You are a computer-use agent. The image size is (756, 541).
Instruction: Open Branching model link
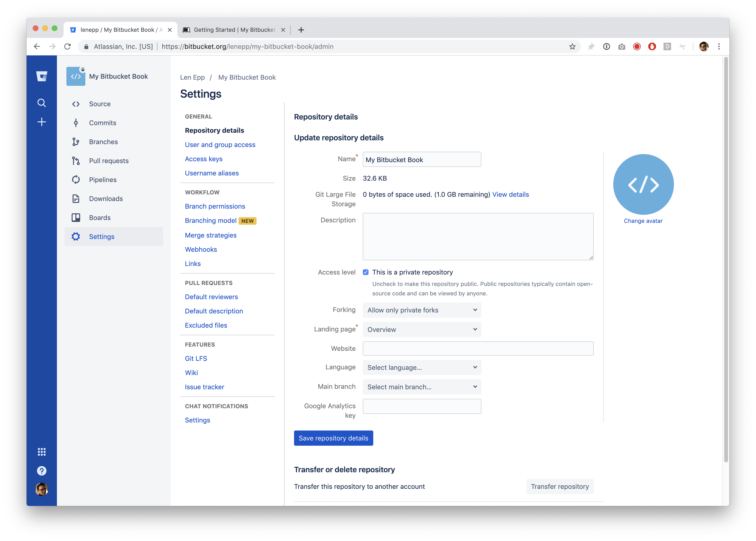tap(211, 220)
